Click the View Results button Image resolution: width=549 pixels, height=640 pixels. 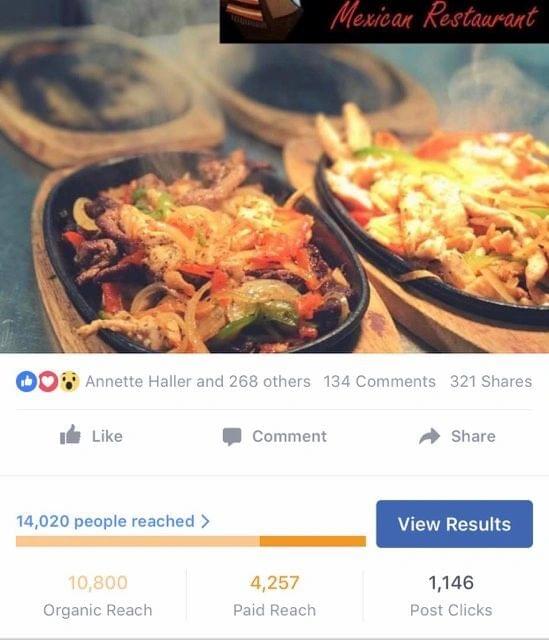[x=454, y=524]
